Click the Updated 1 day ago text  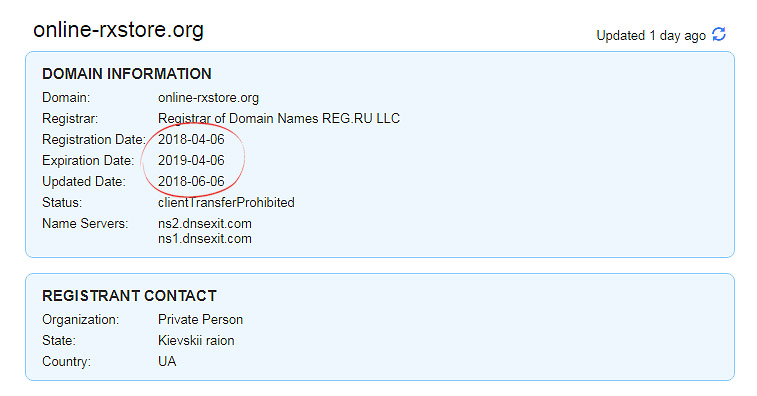click(651, 36)
